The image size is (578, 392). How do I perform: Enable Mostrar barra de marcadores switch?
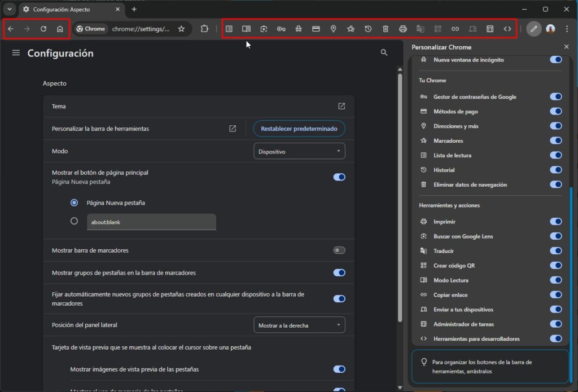(x=339, y=250)
